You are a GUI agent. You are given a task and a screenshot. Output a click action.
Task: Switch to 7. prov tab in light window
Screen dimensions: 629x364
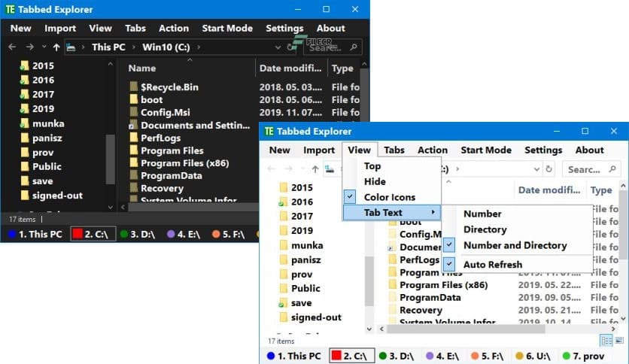pos(584,356)
